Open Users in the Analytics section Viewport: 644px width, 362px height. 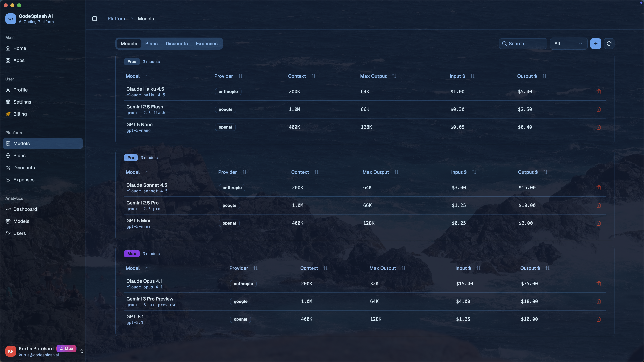(x=19, y=233)
